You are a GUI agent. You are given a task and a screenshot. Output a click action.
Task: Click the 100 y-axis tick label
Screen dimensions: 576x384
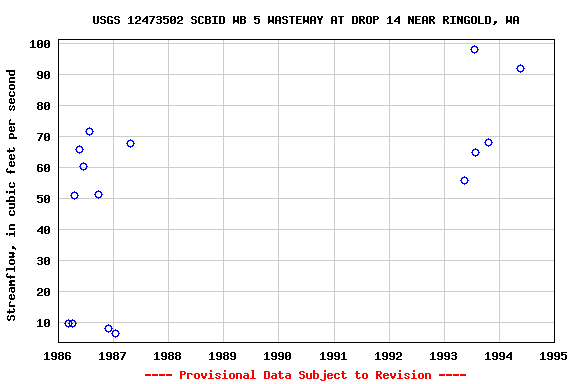40,44
